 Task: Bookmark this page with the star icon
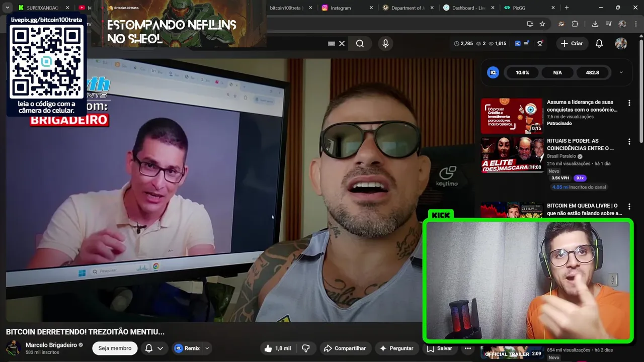[542, 24]
